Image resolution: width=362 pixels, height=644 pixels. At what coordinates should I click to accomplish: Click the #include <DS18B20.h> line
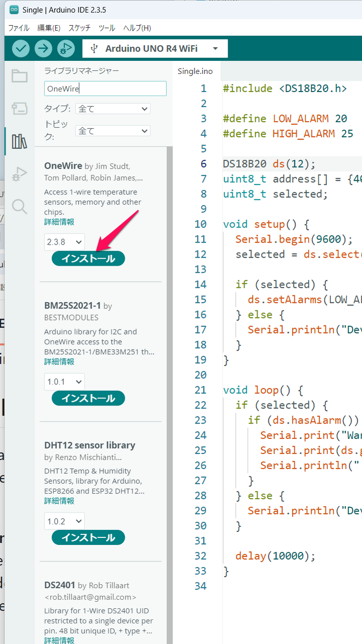click(285, 89)
